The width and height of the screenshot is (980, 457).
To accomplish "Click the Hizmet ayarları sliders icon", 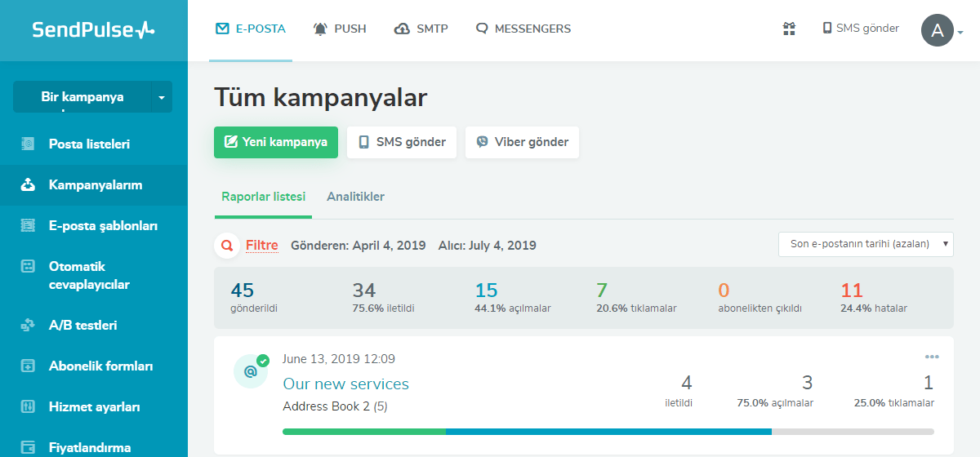I will coord(28,407).
